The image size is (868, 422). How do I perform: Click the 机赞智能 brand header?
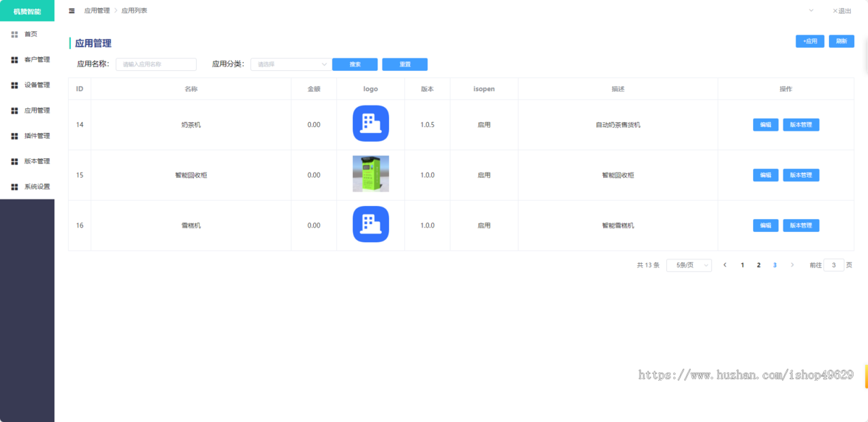click(27, 11)
